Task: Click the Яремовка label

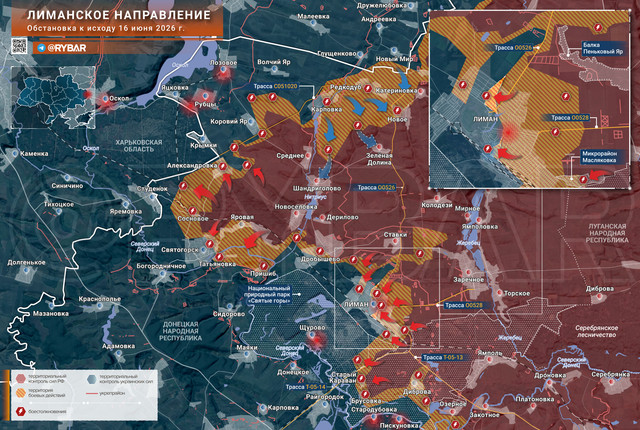Action: (x=126, y=211)
